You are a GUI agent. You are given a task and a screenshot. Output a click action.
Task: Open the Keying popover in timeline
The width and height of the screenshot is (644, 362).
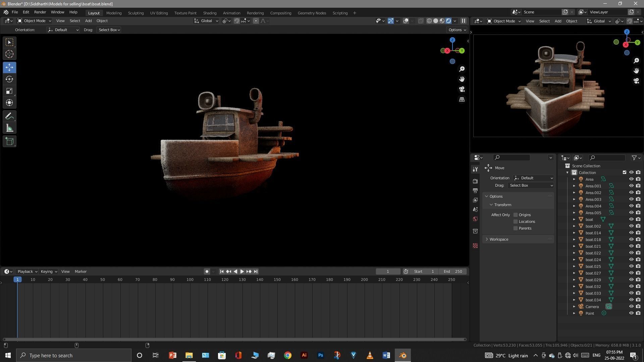[x=49, y=271]
